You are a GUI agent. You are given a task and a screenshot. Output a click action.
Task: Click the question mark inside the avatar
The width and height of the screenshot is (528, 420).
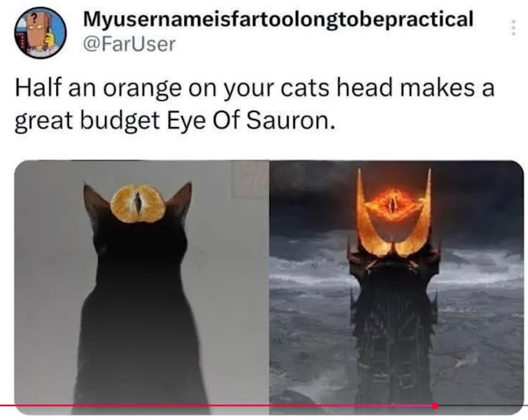33,17
